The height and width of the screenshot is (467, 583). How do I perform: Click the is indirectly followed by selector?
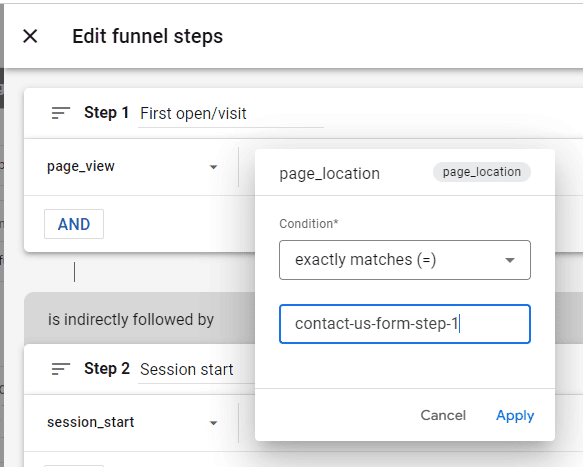coord(131,319)
